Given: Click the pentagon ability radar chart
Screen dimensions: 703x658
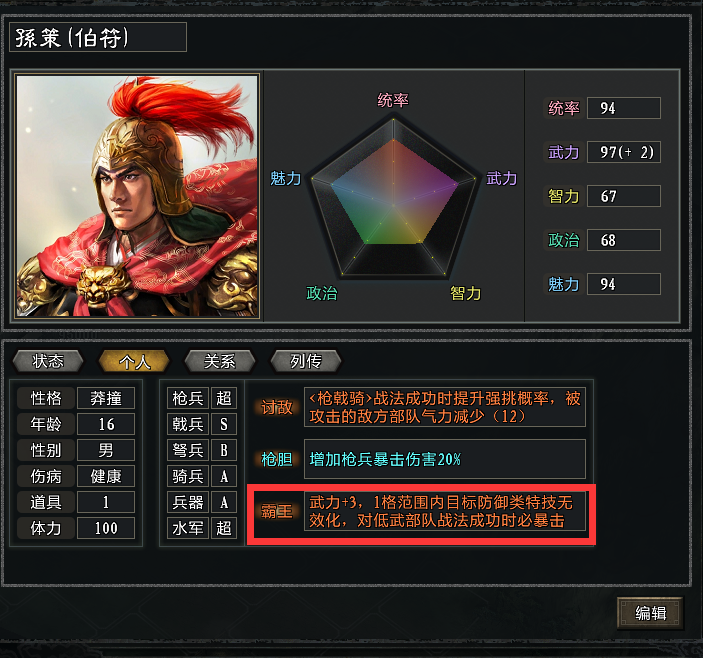Looking at the screenshot, I should (x=393, y=197).
